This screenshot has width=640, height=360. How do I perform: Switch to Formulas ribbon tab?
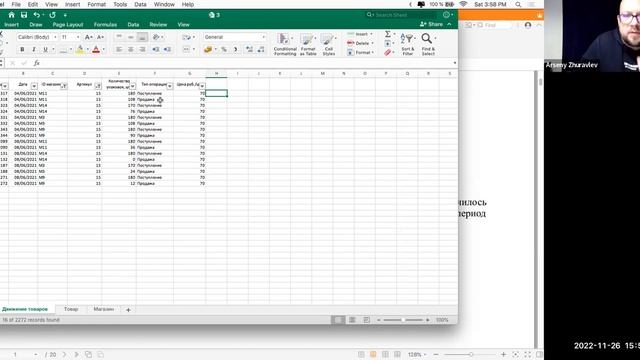click(x=105, y=24)
